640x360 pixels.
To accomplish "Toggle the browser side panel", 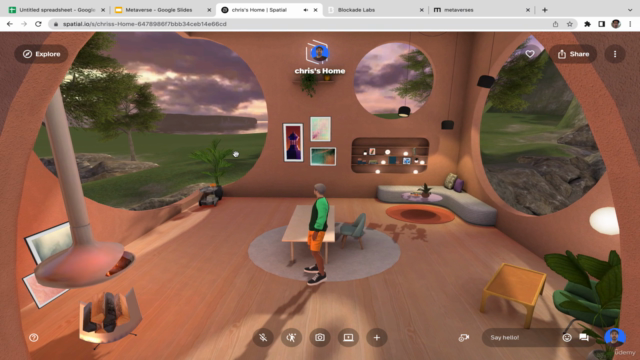I will [601, 24].
